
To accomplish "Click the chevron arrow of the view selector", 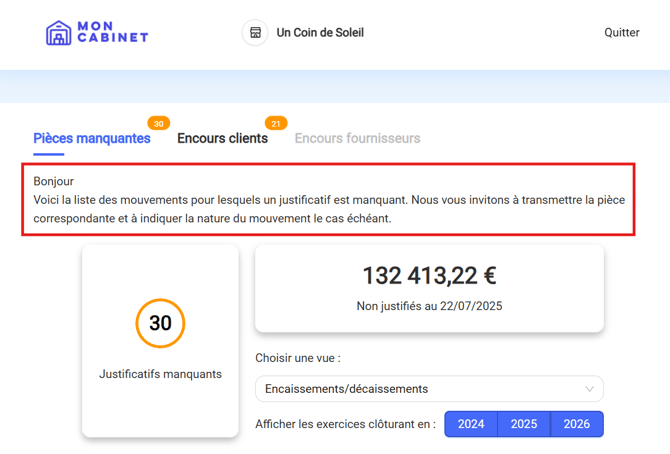I will pos(589,389).
